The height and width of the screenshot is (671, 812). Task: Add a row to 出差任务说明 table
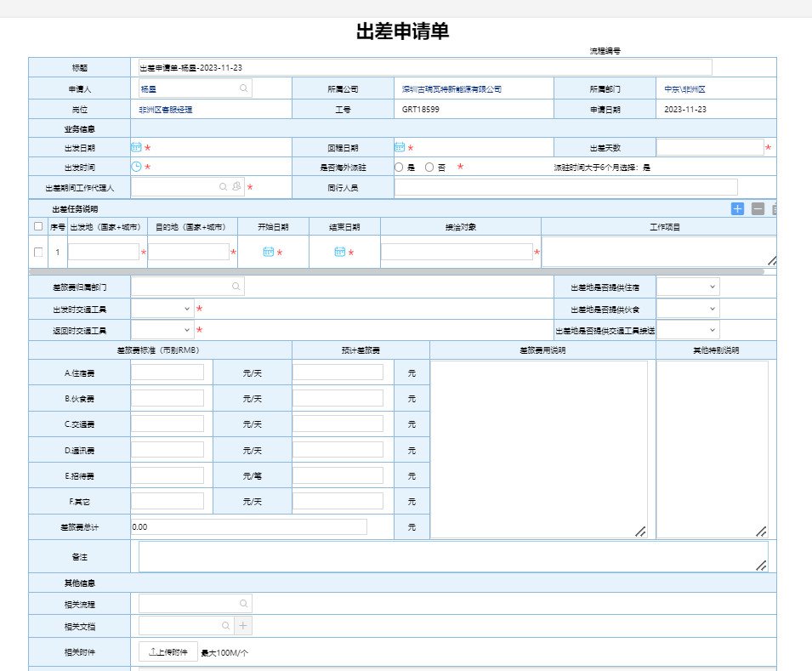(737, 209)
